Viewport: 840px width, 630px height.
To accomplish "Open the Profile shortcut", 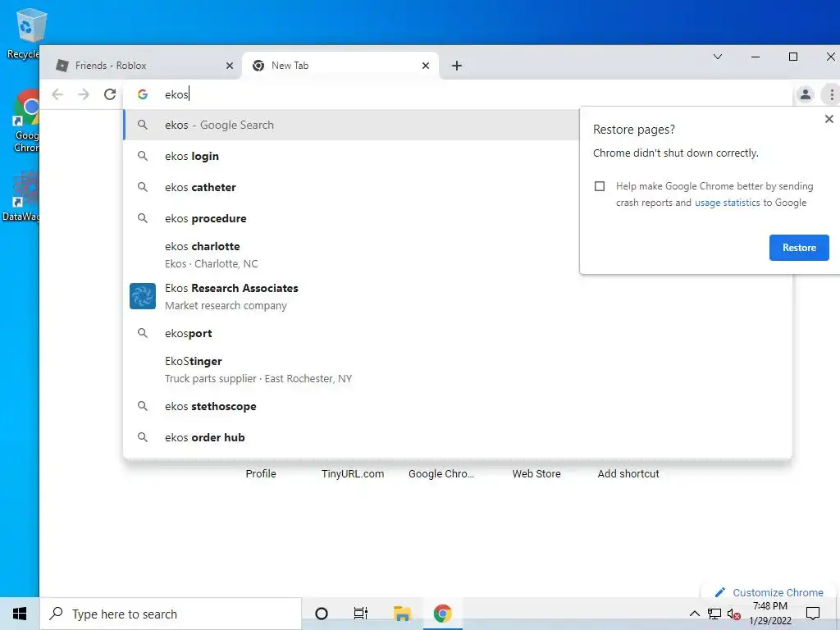I will (x=261, y=473).
